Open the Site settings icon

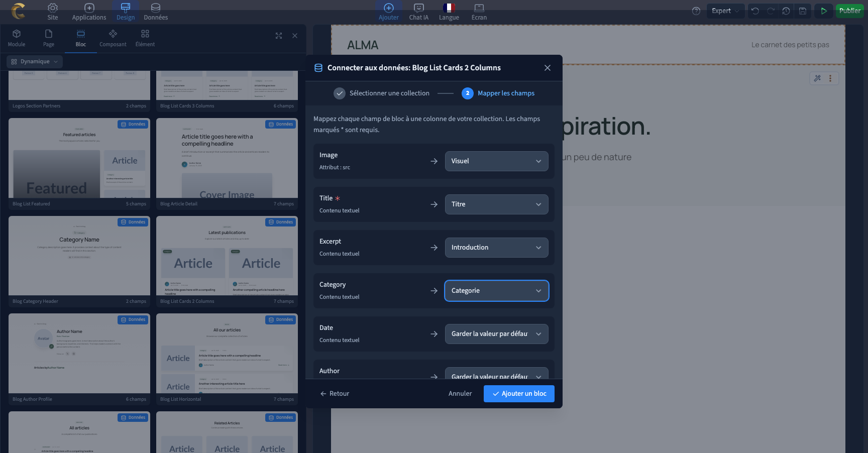coord(53,8)
